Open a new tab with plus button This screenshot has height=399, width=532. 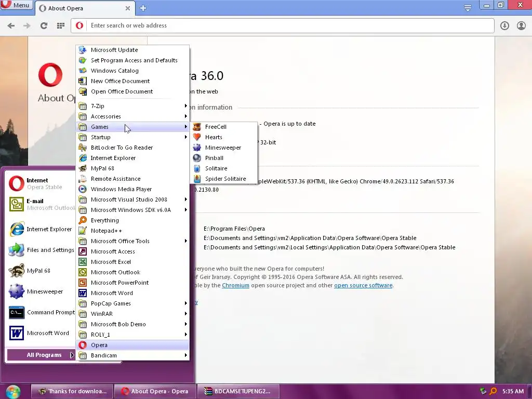[143, 8]
